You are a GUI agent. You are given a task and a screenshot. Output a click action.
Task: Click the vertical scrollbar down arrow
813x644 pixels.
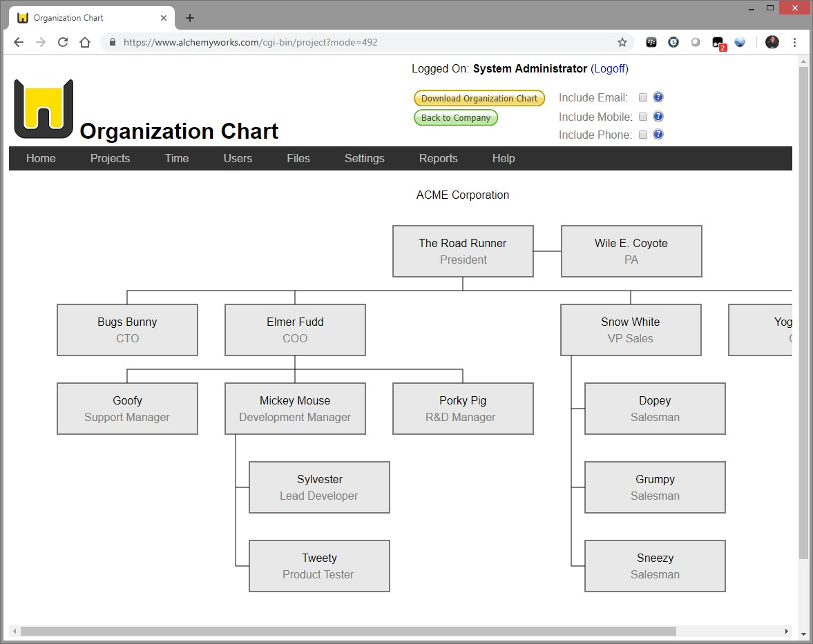tap(803, 634)
